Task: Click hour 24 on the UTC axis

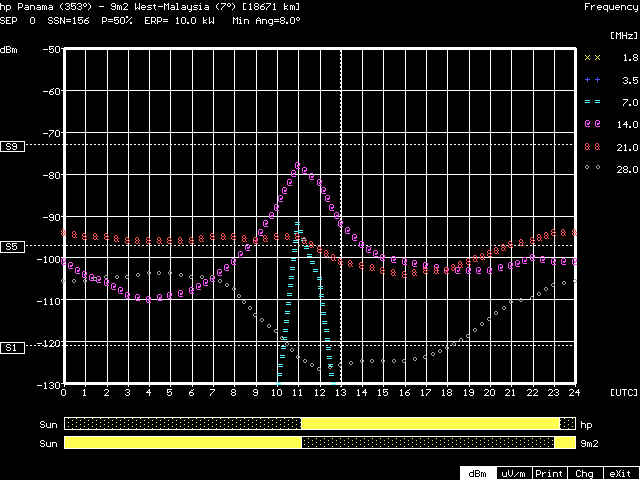Action: click(574, 393)
